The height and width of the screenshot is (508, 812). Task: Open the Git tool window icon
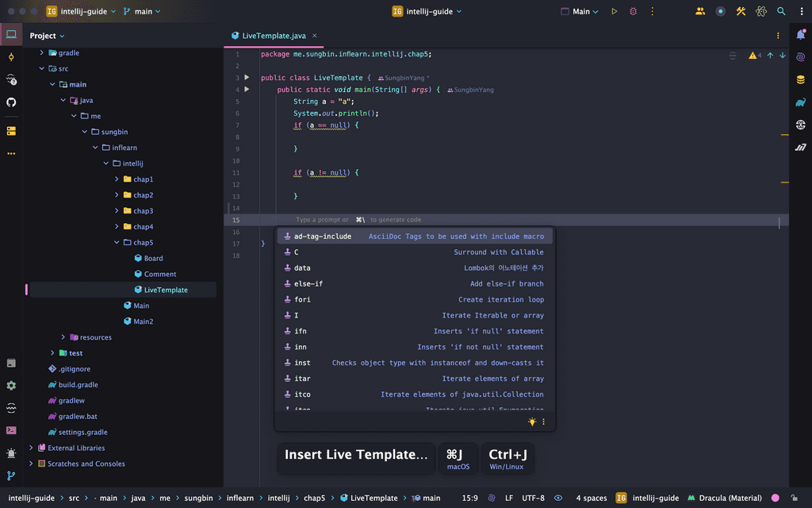[11, 476]
